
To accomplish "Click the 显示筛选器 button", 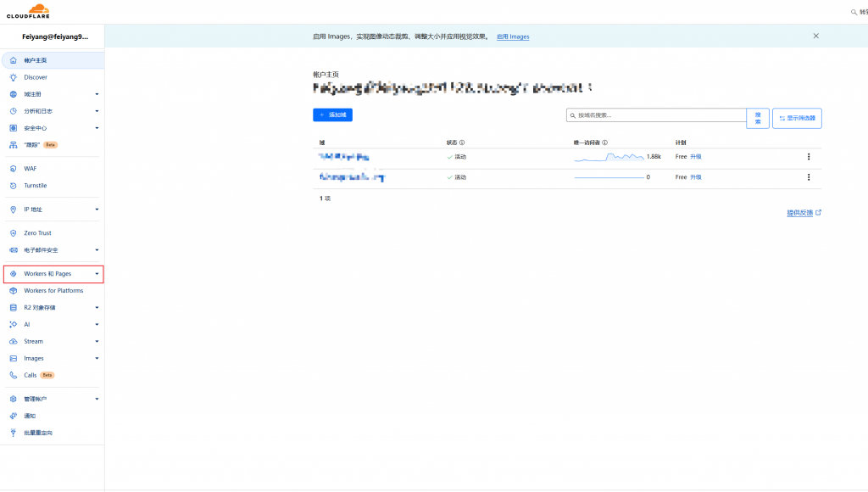I will pyautogui.click(x=797, y=118).
